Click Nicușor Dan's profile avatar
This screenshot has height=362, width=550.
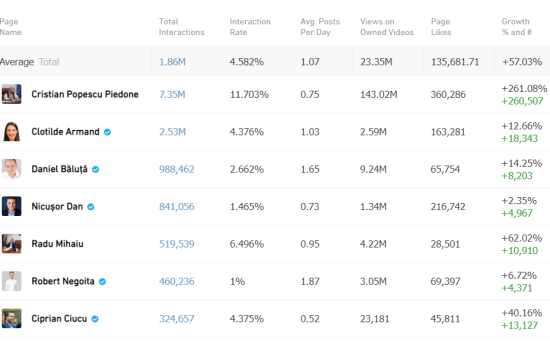pos(12,206)
